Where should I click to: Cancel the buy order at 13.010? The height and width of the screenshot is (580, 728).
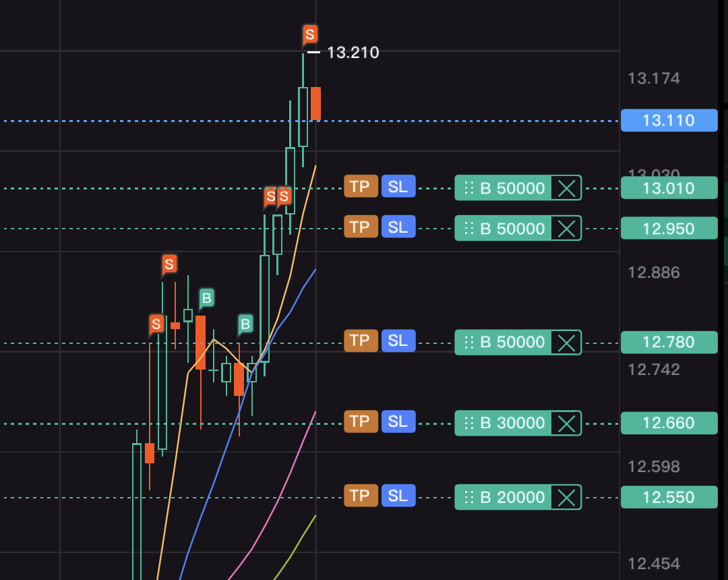[566, 188]
